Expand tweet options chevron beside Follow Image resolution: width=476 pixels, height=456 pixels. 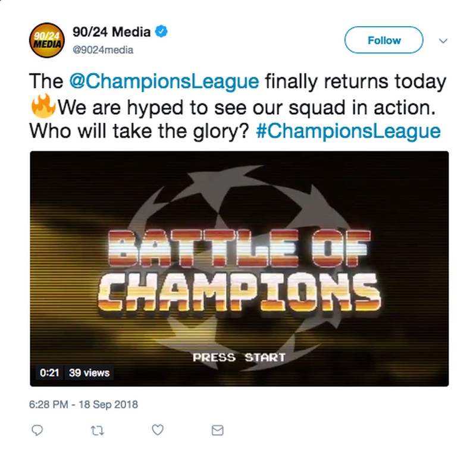[x=443, y=40]
